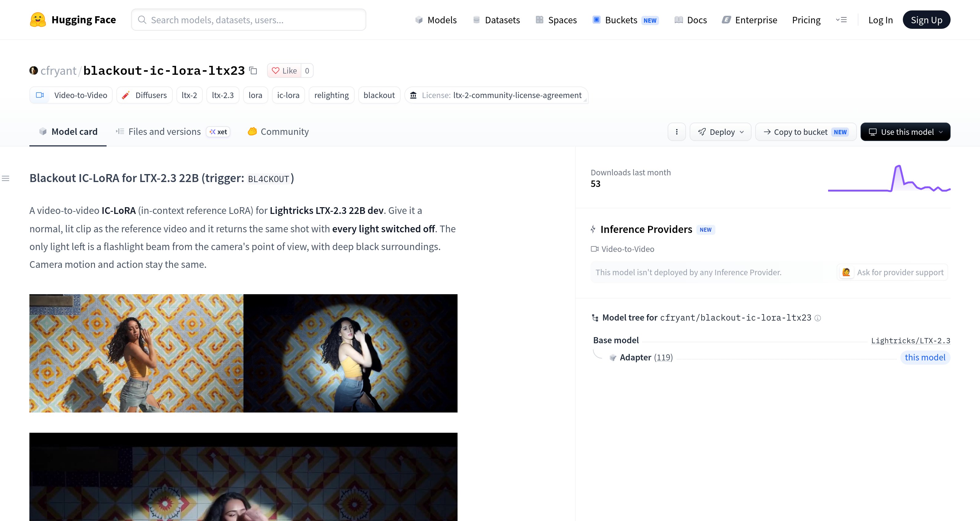Image resolution: width=980 pixels, height=521 pixels.
Task: Expand the Use this model dropdown
Action: coord(906,132)
